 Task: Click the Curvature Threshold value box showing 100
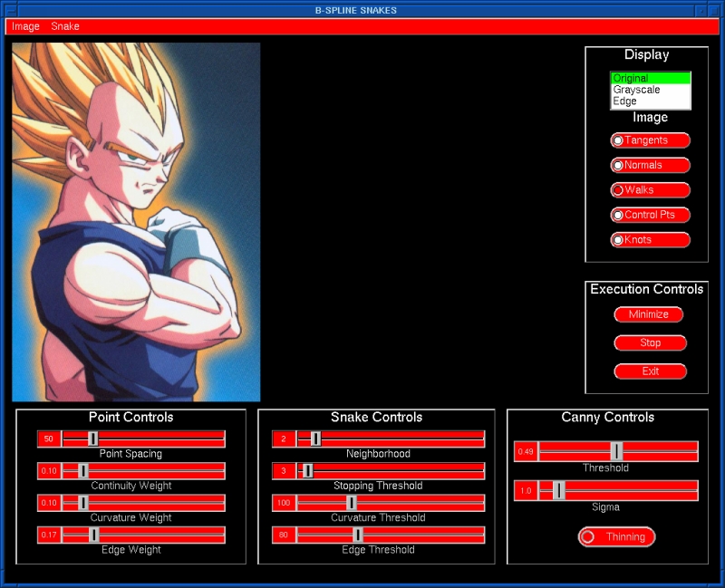[x=284, y=503]
